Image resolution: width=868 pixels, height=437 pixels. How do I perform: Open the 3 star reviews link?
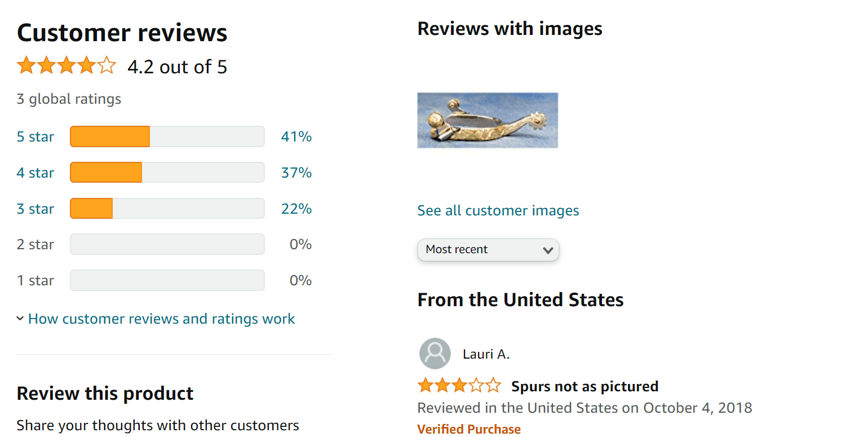(36, 209)
